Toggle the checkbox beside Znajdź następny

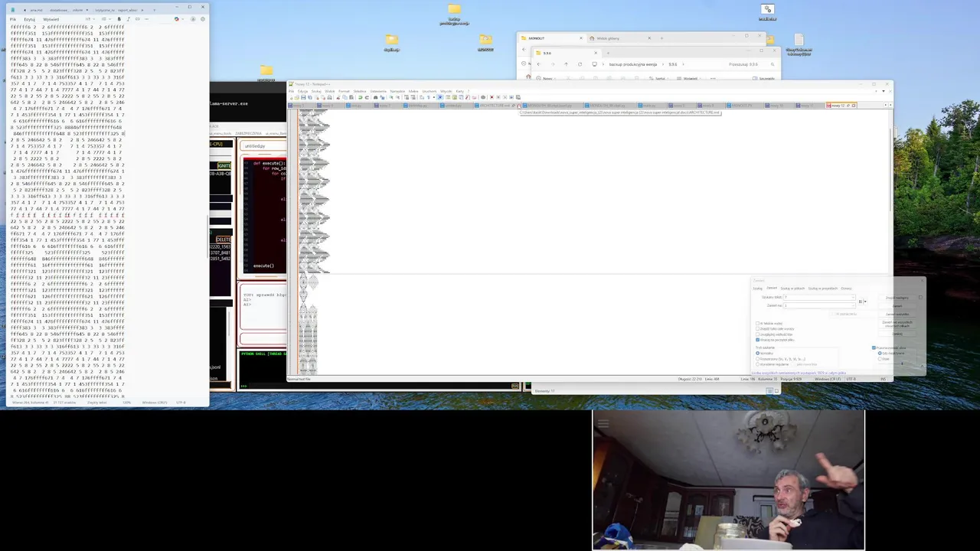pyautogui.click(x=920, y=297)
